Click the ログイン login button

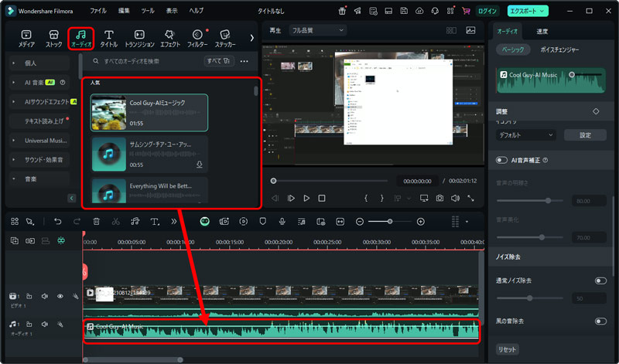tap(487, 11)
